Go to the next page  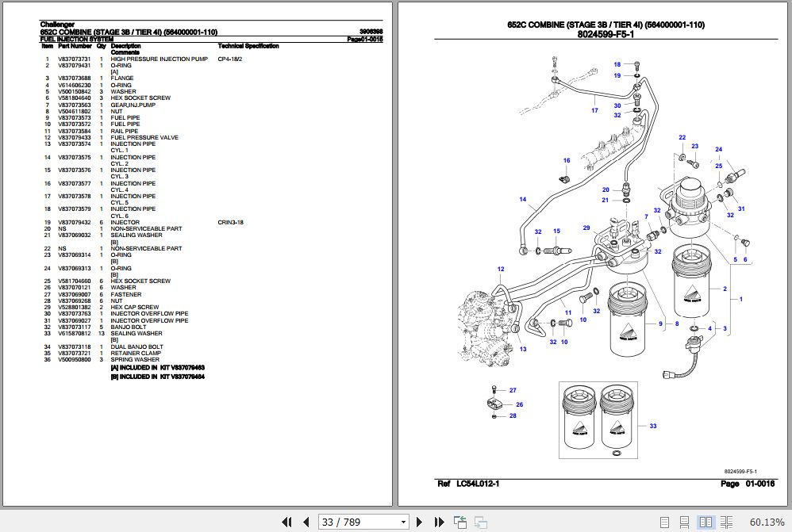(x=419, y=522)
